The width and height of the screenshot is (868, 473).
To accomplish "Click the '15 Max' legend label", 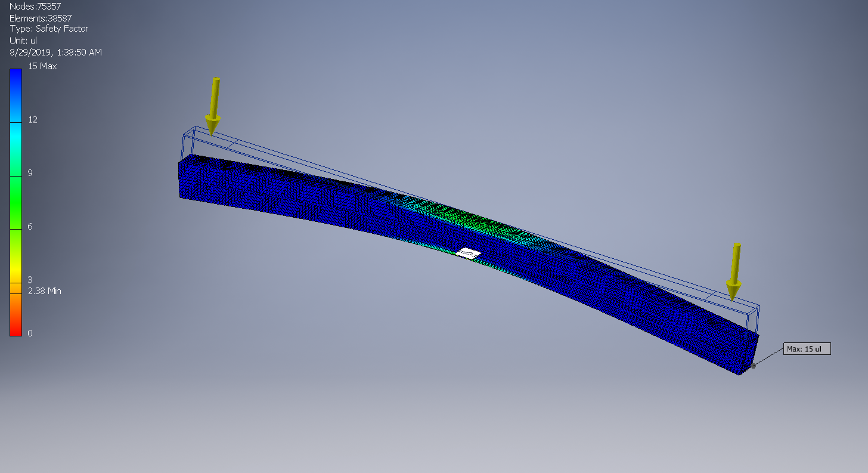I will [x=43, y=66].
